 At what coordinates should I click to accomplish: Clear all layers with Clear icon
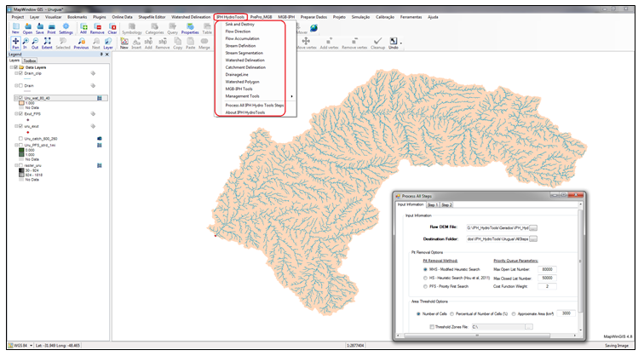click(x=112, y=28)
